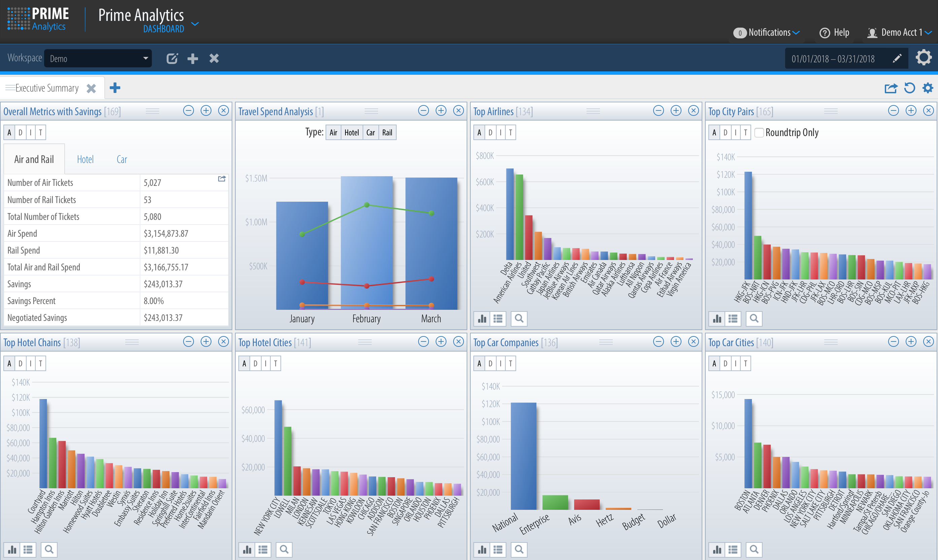The image size is (938, 560).
Task: Switch Top Airlines to table list view
Action: click(x=498, y=319)
